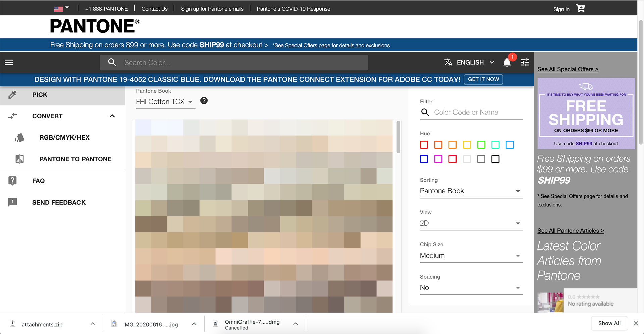Pick the light lavender chip in the top-left corner

[x=143, y=127]
